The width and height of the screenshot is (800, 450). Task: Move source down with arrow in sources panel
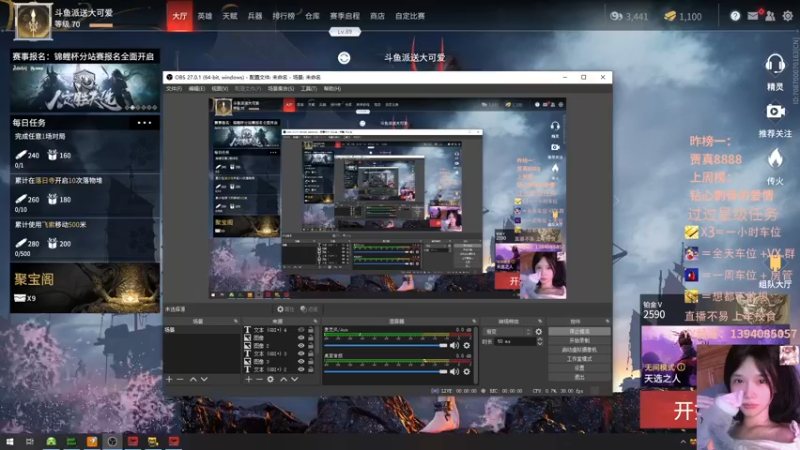coord(294,379)
